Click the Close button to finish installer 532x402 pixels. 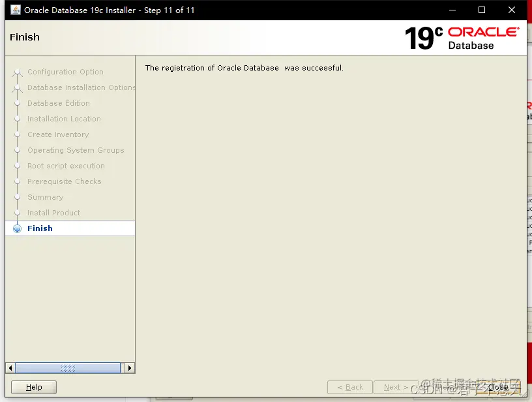point(498,387)
